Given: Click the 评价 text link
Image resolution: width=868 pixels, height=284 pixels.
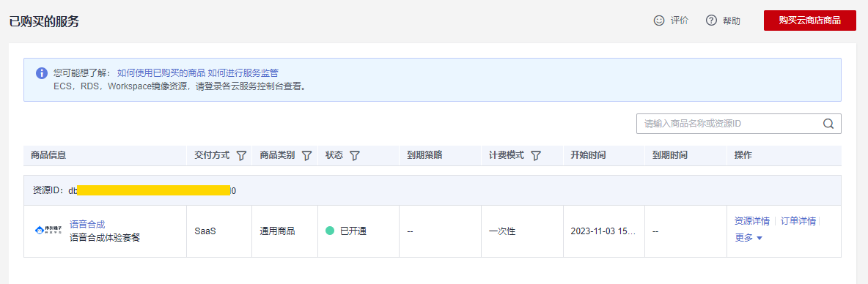Looking at the screenshot, I should (x=680, y=20).
